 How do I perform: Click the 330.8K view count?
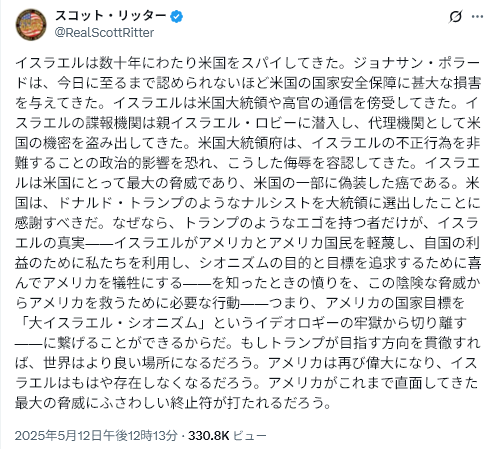(209, 435)
